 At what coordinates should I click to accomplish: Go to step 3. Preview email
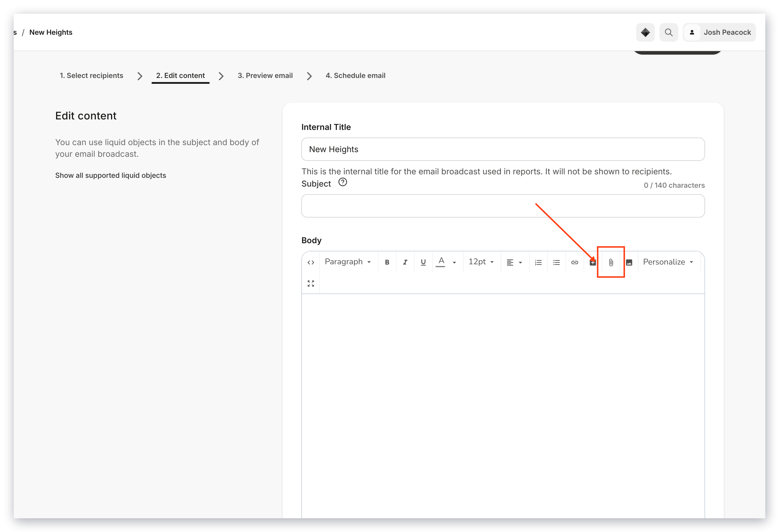point(265,75)
